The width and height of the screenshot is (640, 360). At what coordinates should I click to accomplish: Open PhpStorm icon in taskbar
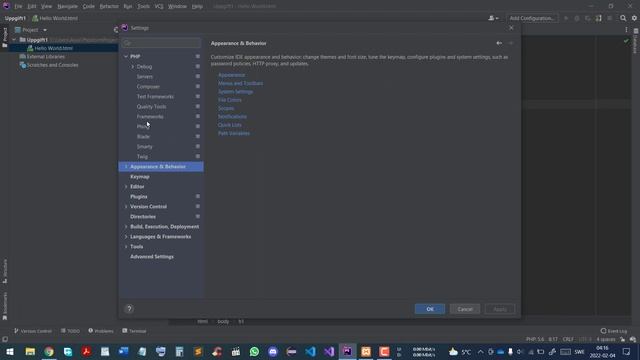(x=347, y=351)
